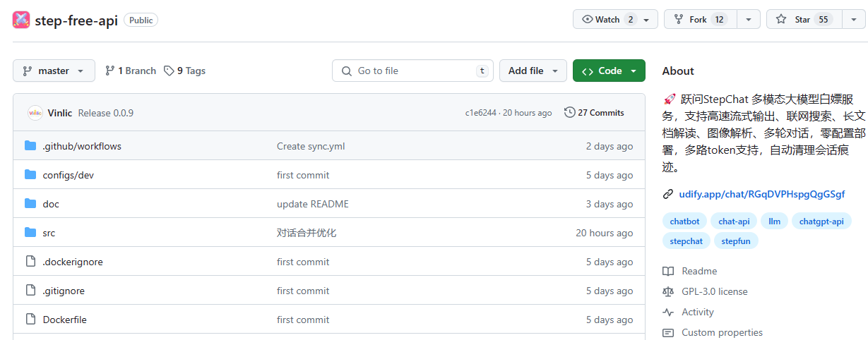
Task: Click the Vinlic author avatar
Action: pos(35,113)
